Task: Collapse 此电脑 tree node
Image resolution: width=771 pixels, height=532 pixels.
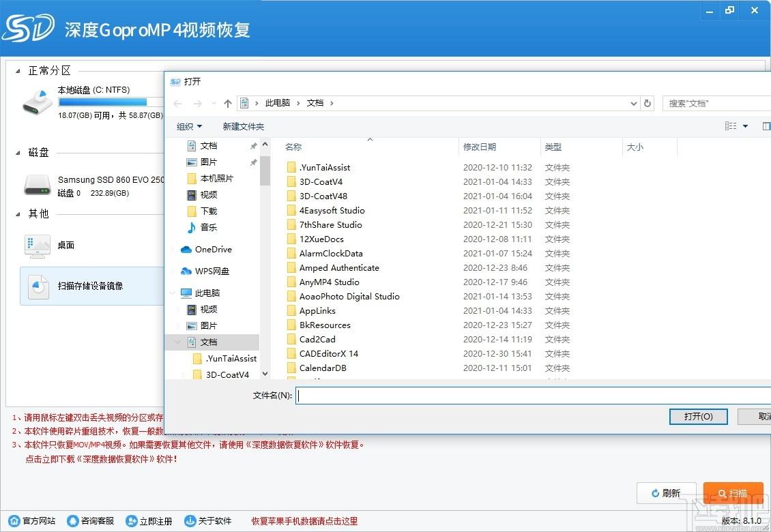Action: coord(173,293)
